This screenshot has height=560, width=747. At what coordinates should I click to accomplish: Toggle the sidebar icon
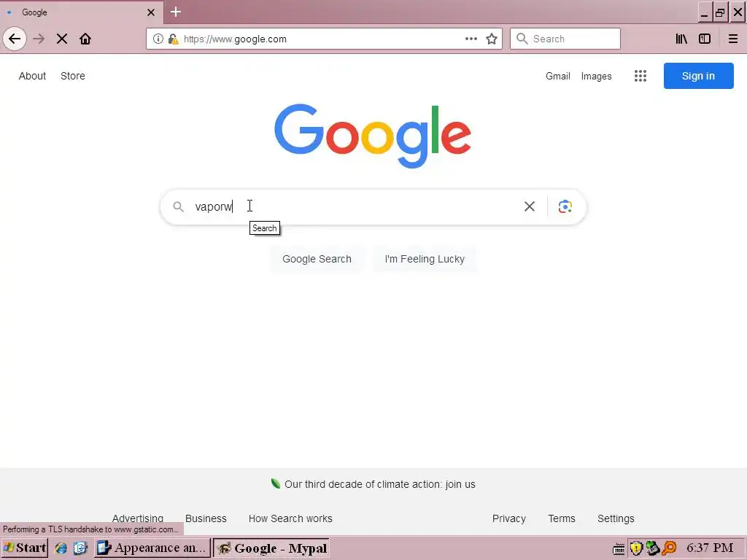(705, 39)
